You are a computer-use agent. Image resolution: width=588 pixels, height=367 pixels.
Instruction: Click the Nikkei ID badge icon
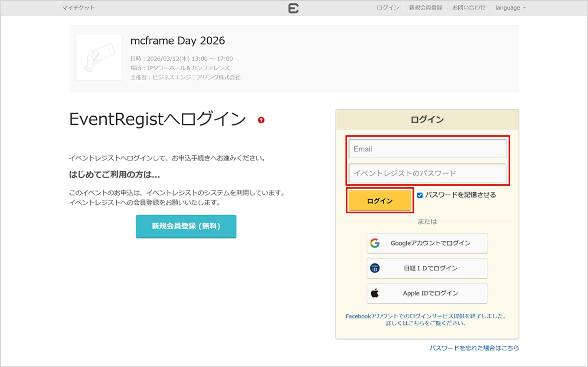point(375,268)
